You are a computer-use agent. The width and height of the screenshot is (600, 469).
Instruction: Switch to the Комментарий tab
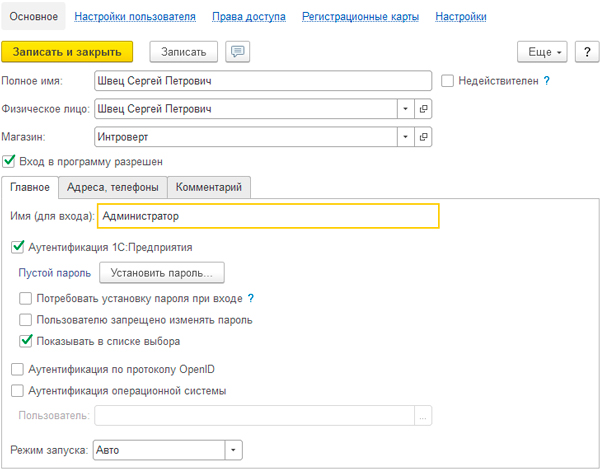pyautogui.click(x=209, y=187)
